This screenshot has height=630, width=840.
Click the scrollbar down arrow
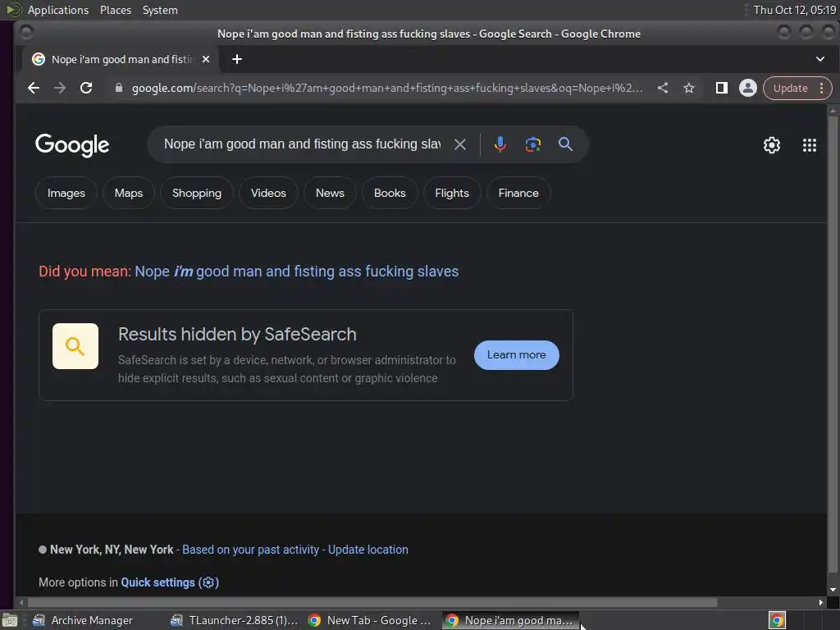[x=833, y=590]
